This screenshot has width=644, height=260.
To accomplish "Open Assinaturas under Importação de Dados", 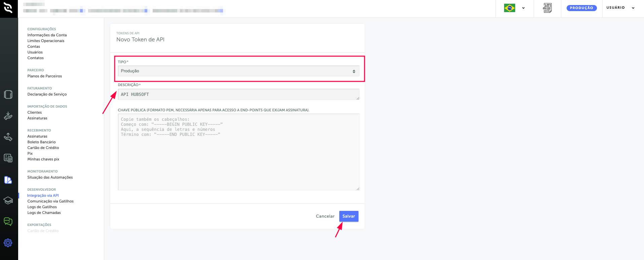I will pyautogui.click(x=37, y=118).
